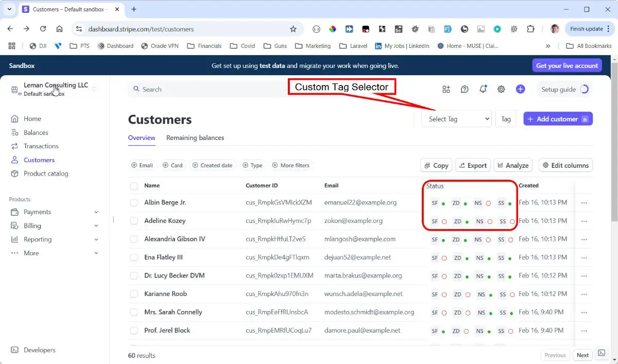The height and width of the screenshot is (364, 618).
Task: Click the notifications bell icon
Action: click(483, 89)
